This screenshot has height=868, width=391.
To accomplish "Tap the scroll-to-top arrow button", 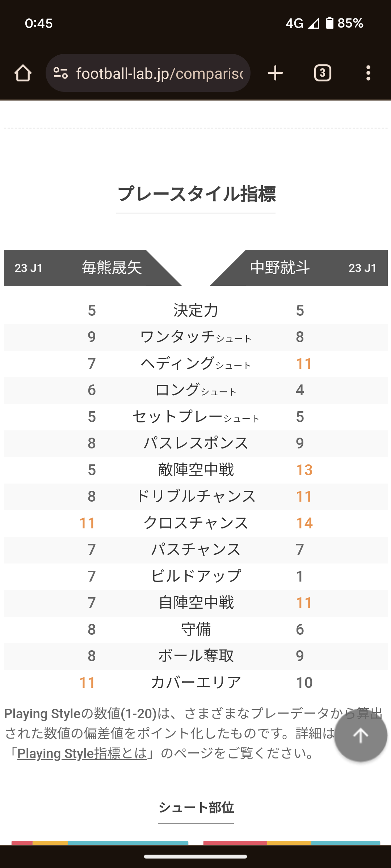I will pyautogui.click(x=361, y=736).
